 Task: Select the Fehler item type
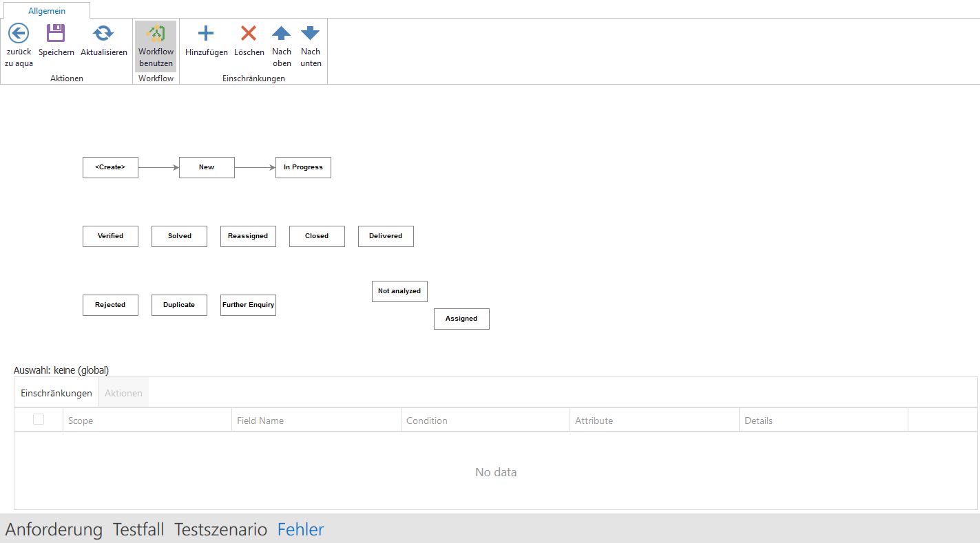(300, 529)
